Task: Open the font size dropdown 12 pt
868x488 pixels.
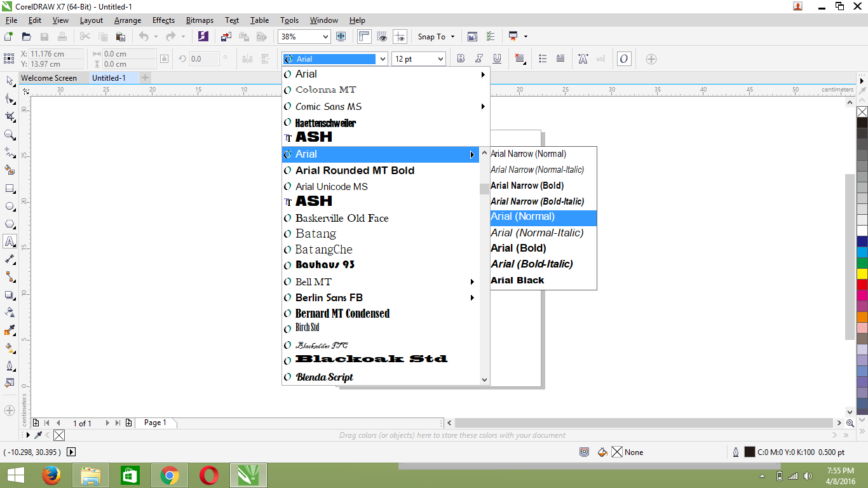Action: 440,59
